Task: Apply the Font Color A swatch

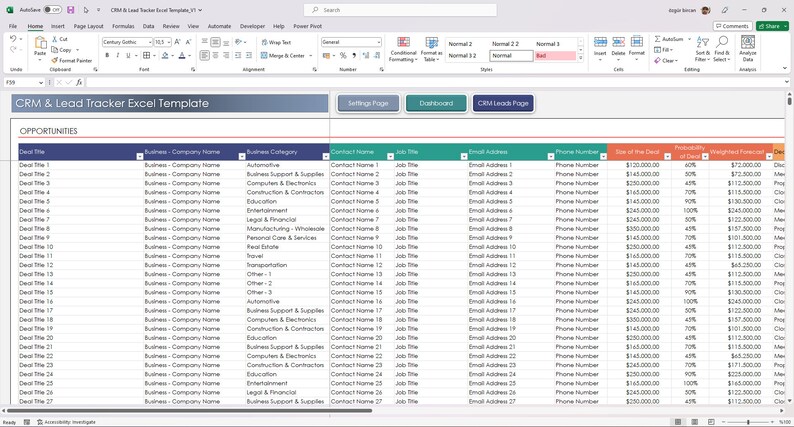Action: click(182, 55)
